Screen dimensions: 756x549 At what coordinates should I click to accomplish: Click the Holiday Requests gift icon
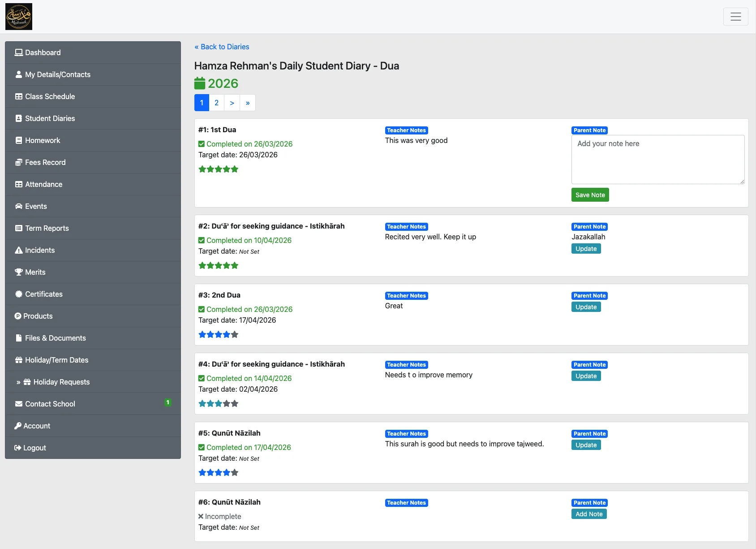[x=27, y=382]
